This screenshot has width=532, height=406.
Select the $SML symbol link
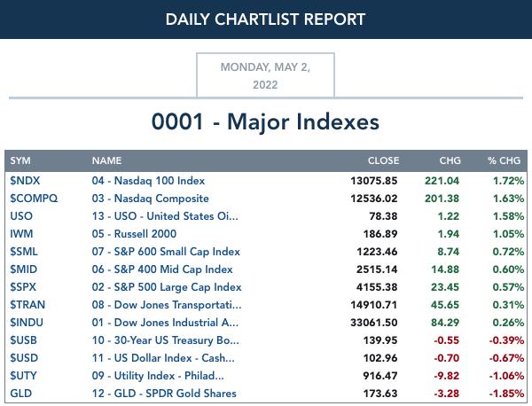pyautogui.click(x=23, y=252)
